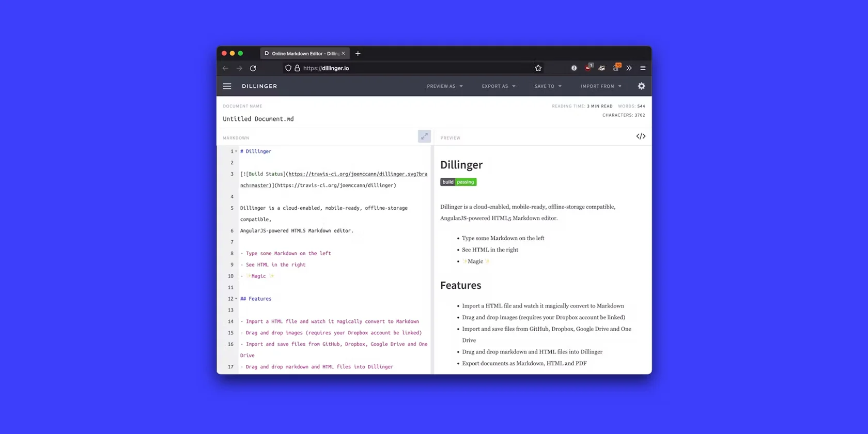Viewport: 868px width, 434px height.
Task: Click the build passing badge in preview
Action: point(458,182)
